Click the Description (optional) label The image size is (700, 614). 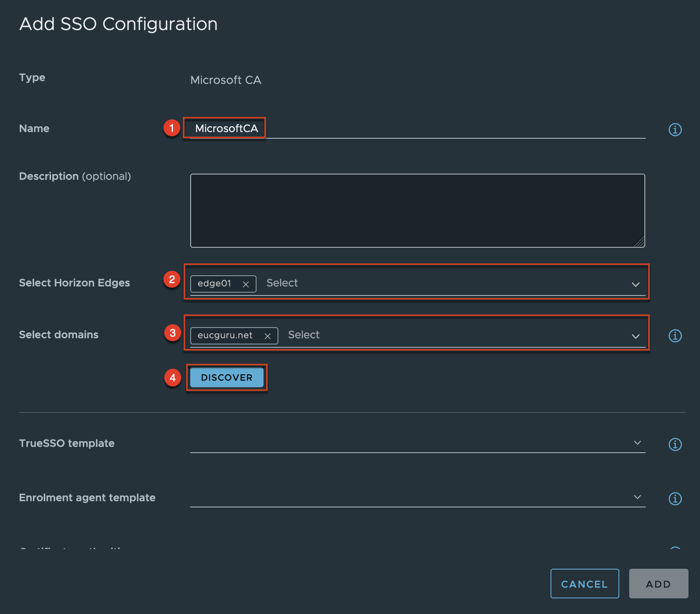[x=75, y=176]
